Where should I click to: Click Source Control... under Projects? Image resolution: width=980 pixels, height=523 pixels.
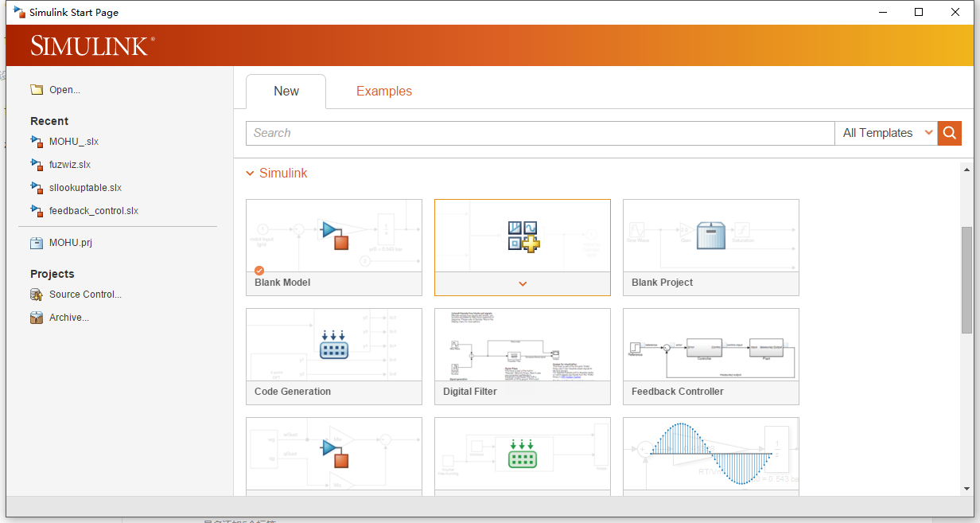(85, 295)
